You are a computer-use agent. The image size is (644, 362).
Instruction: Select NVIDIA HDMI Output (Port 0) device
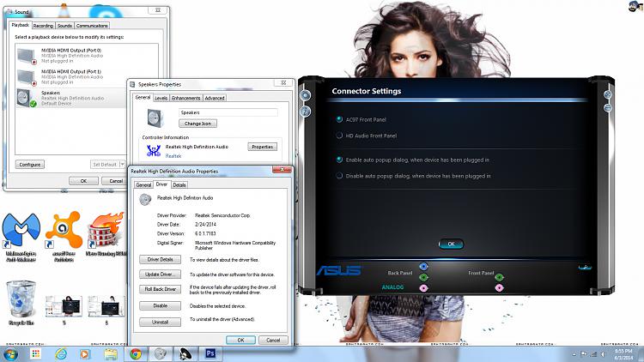87,56
